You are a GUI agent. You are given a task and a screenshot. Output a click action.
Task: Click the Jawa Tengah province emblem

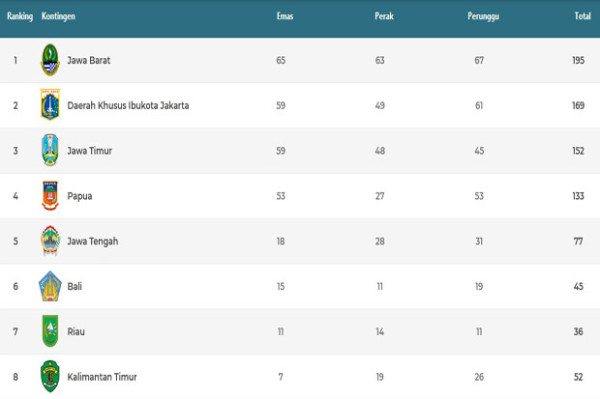50,241
